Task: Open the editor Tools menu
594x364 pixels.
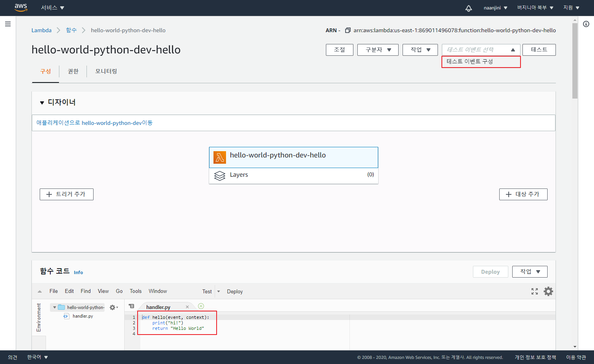Action: coord(136,291)
